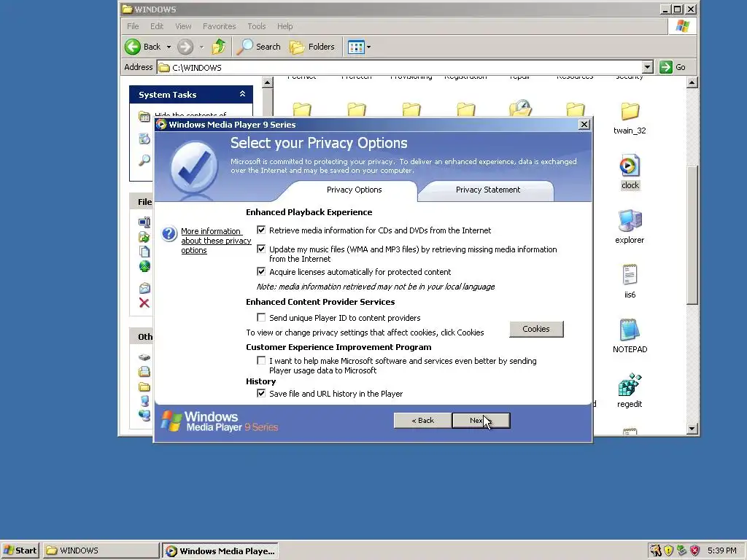The height and width of the screenshot is (560, 747).
Task: Toggle the Folders pane in Explorer toolbar
Action: (x=312, y=47)
